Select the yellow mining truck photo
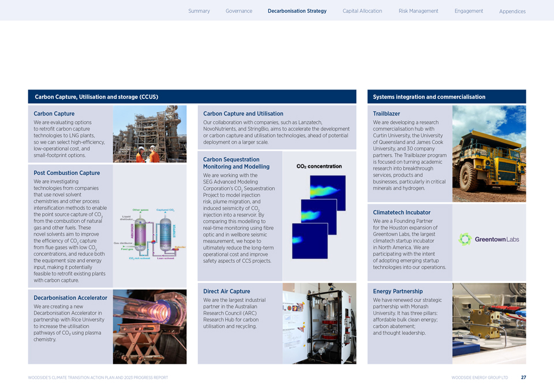Screen dimensions: 554x392 point(489,153)
